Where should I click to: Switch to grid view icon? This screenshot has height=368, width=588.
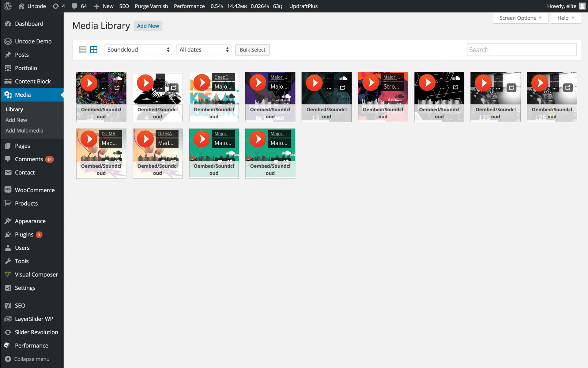tap(94, 50)
